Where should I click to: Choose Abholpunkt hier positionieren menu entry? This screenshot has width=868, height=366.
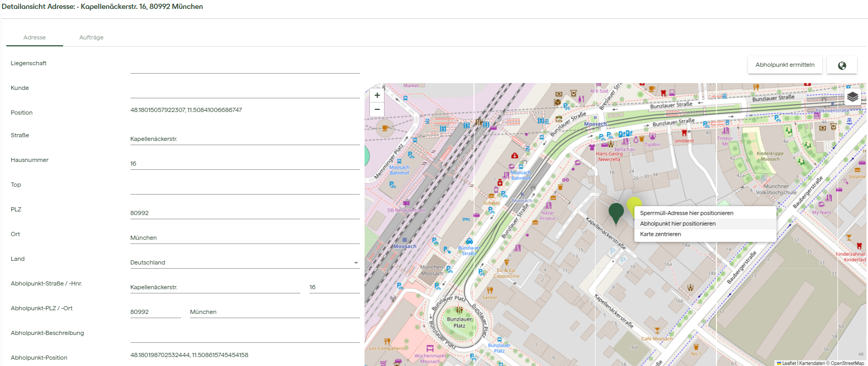click(678, 223)
